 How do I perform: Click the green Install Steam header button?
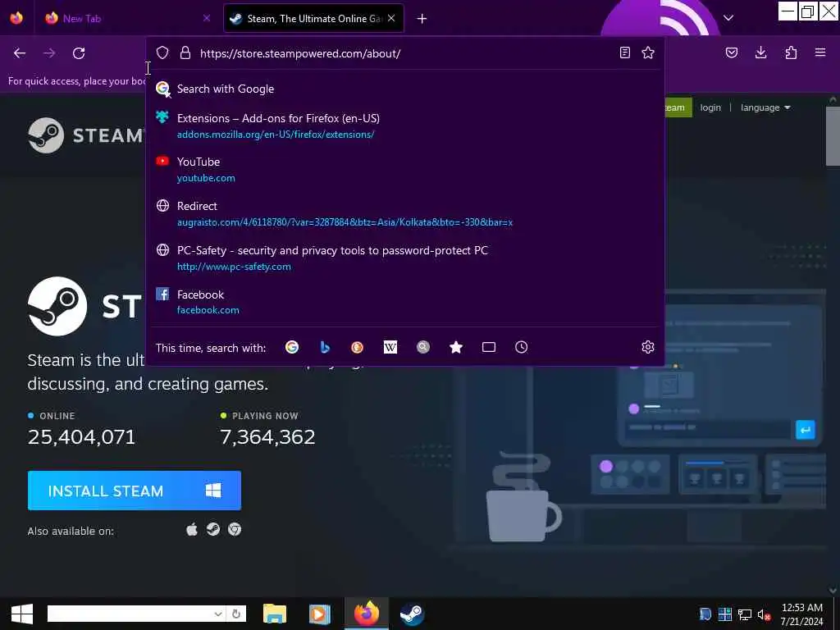[678, 107]
